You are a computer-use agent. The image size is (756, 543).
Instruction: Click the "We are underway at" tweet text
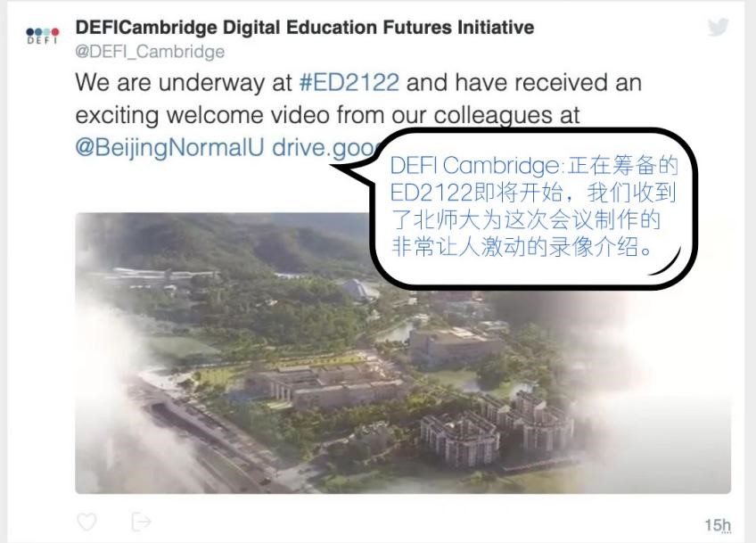point(184,82)
